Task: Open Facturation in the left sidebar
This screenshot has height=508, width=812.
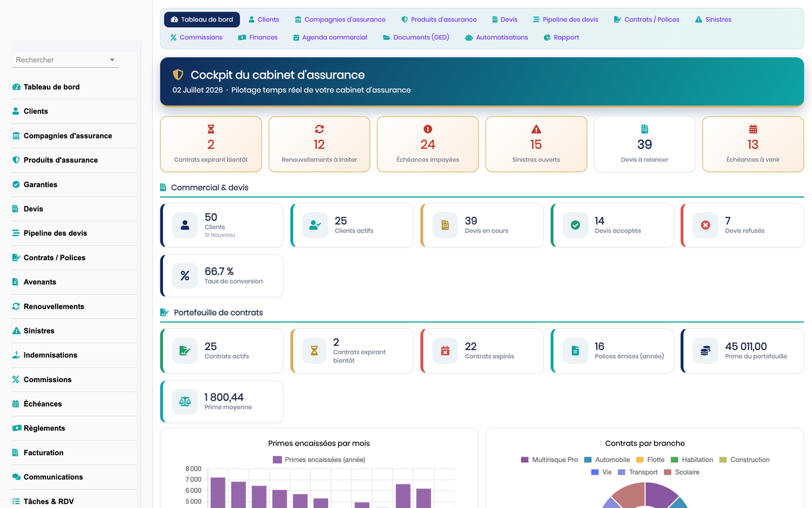Action: [x=74, y=452]
